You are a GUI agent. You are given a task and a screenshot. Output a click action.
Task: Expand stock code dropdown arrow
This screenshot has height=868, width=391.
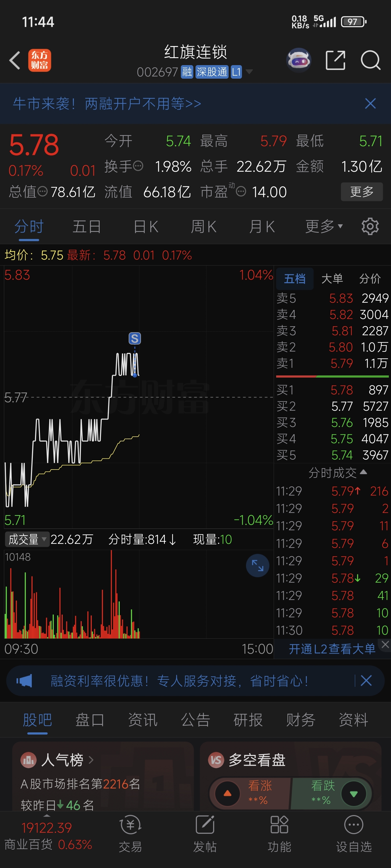click(249, 72)
